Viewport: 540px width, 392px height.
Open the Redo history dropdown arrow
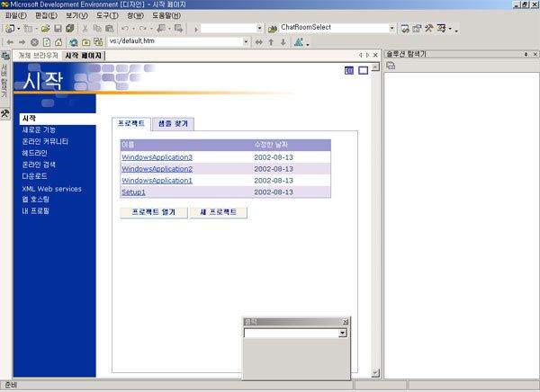[151, 29]
